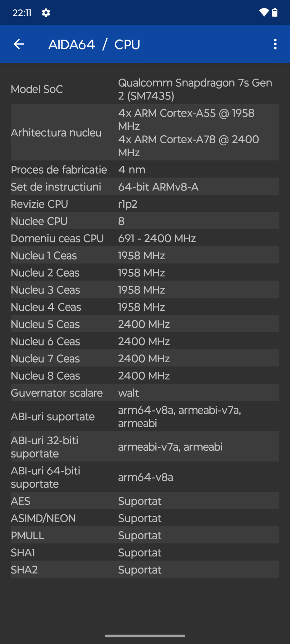
Task: Select the Model SoC row
Action: point(145,89)
